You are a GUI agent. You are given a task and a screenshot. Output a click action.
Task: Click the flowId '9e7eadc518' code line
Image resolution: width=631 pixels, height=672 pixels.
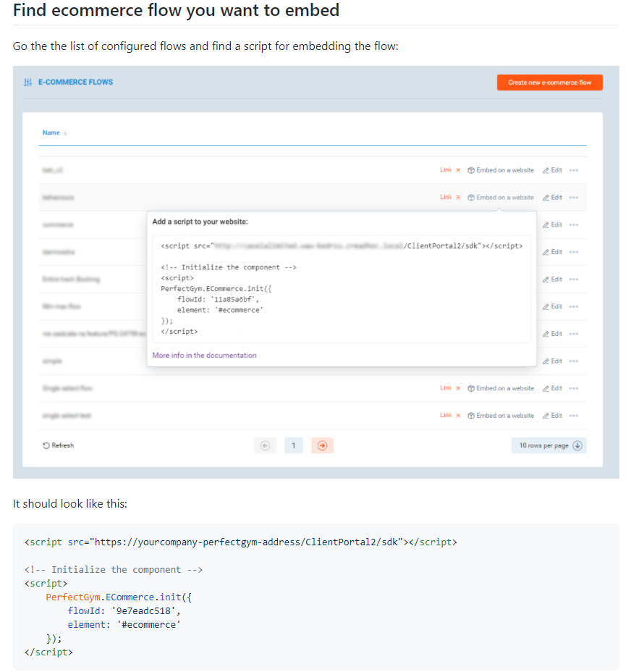[x=124, y=611]
